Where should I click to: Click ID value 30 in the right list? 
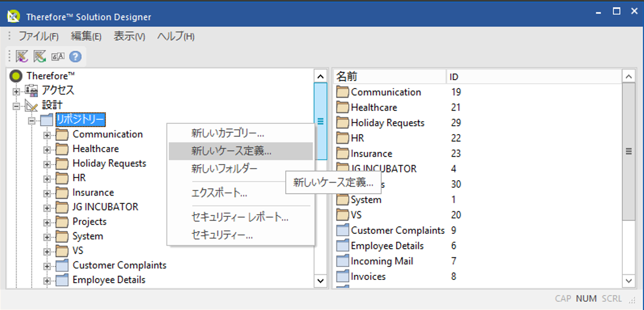456,184
